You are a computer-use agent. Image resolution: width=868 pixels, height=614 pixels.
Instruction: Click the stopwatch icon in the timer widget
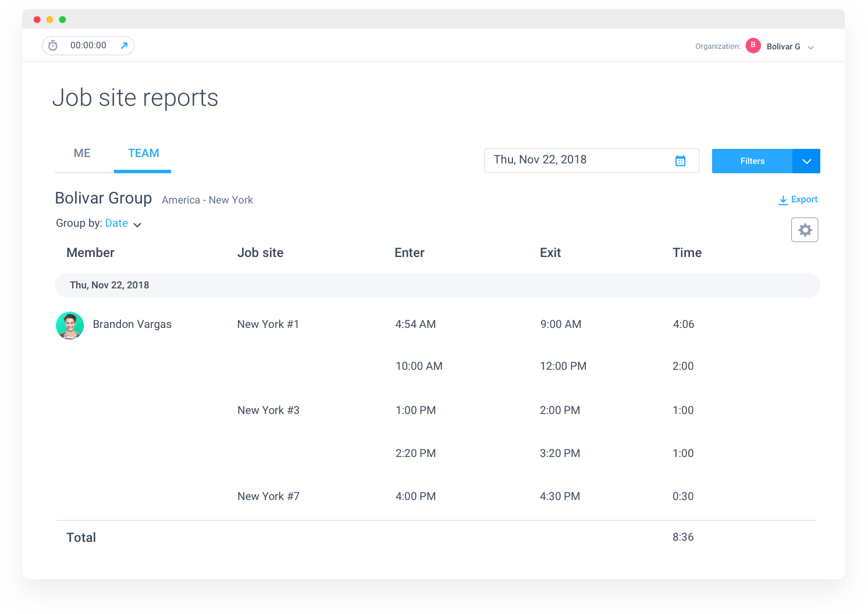[53, 45]
